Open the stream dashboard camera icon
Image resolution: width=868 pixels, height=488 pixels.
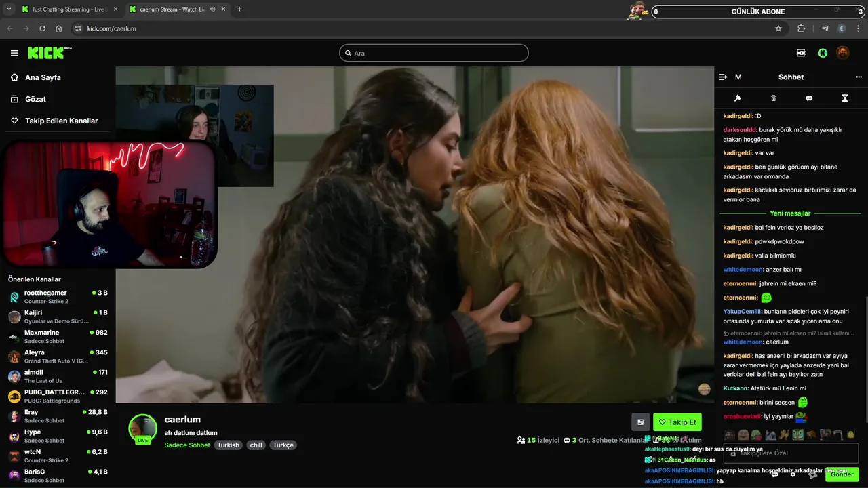point(801,53)
